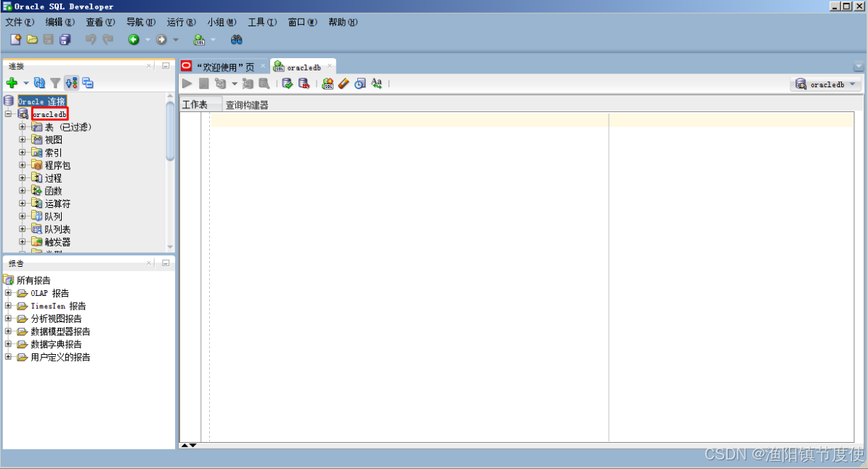Expand the OLAP 报告 folder
The image size is (868, 469).
[x=8, y=292]
